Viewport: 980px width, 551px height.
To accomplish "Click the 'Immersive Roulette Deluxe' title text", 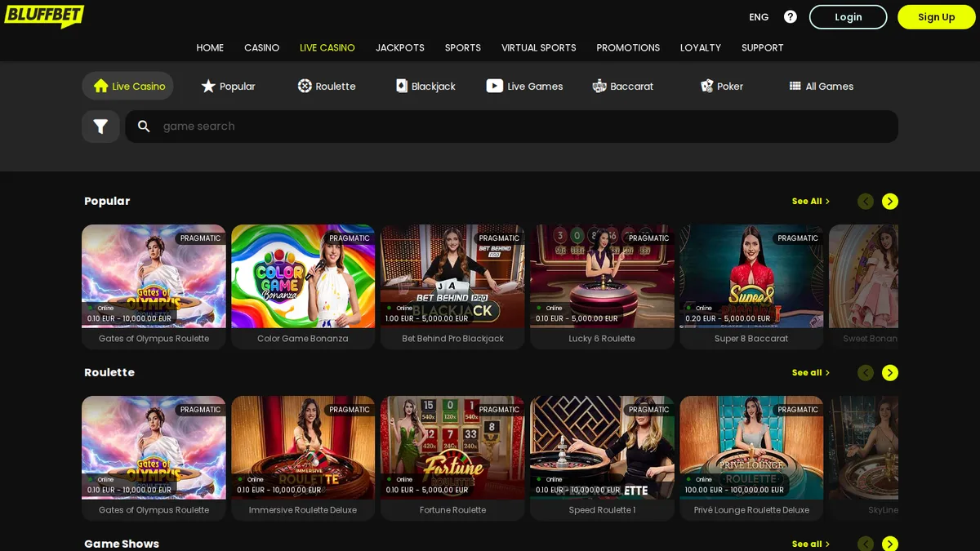I will (303, 510).
